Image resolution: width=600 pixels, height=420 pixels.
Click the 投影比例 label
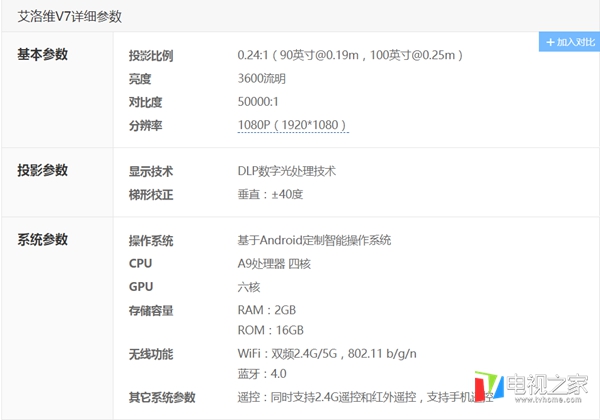click(151, 56)
